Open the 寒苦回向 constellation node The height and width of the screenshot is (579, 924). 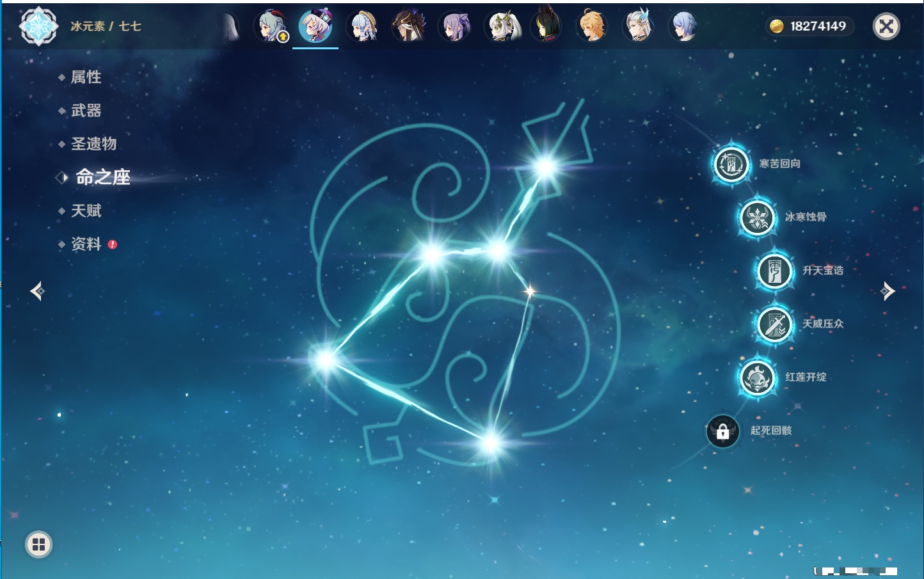coord(731,164)
